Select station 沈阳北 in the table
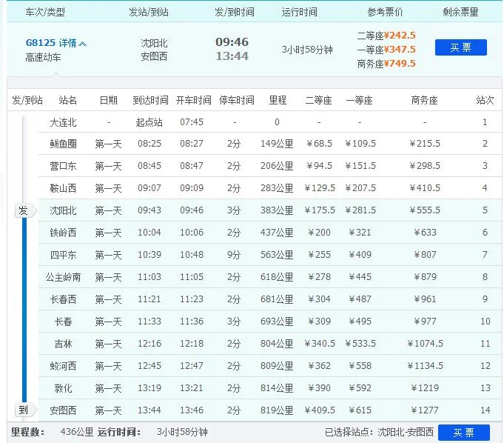504x443 pixels. (x=63, y=210)
